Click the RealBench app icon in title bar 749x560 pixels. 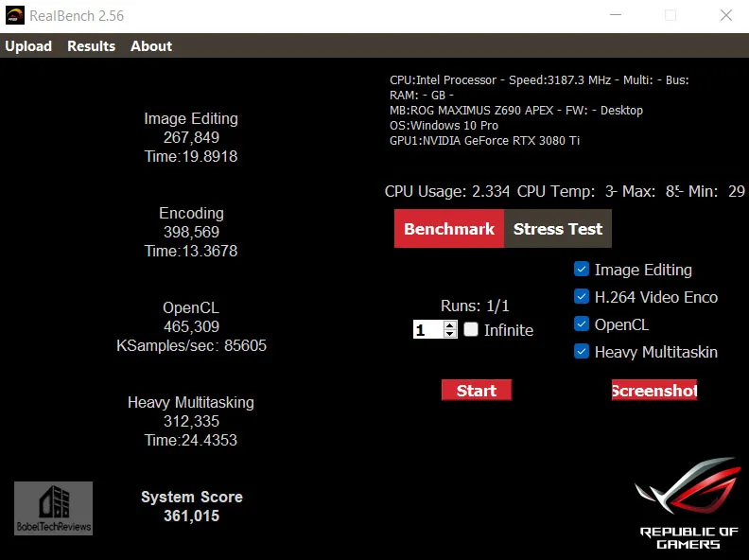pyautogui.click(x=15, y=16)
